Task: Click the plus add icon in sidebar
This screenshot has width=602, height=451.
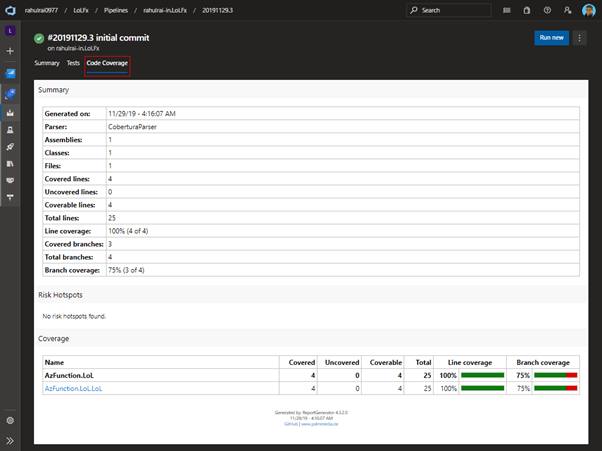Action: click(10, 51)
